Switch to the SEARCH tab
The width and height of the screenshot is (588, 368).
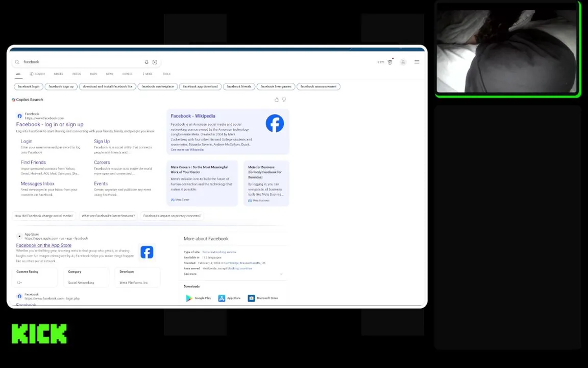click(37, 74)
